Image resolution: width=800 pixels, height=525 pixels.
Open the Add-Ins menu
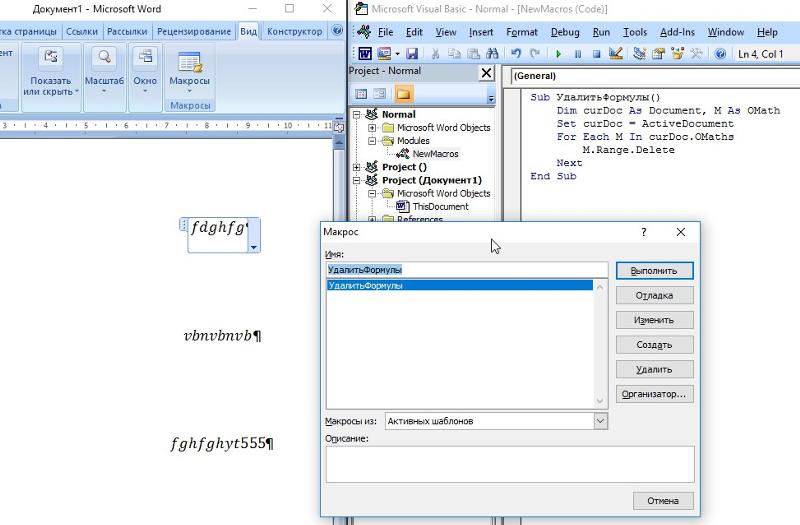pyautogui.click(x=677, y=32)
